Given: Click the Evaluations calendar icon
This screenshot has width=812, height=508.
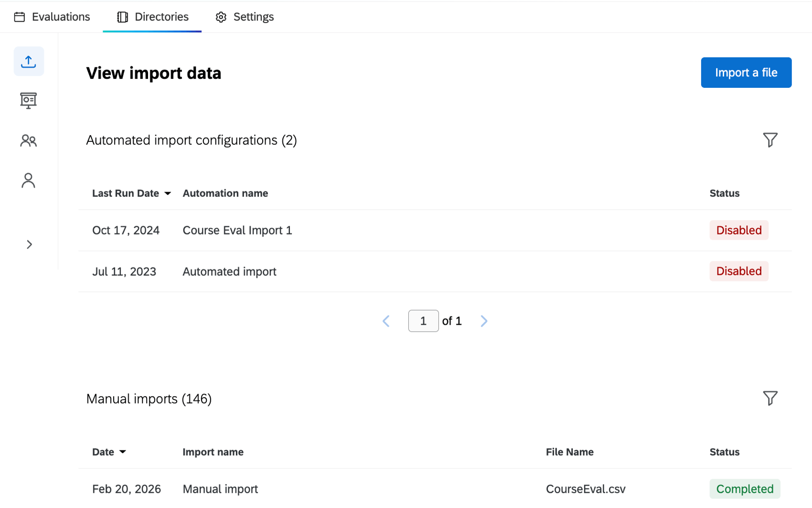Looking at the screenshot, I should 20,16.
